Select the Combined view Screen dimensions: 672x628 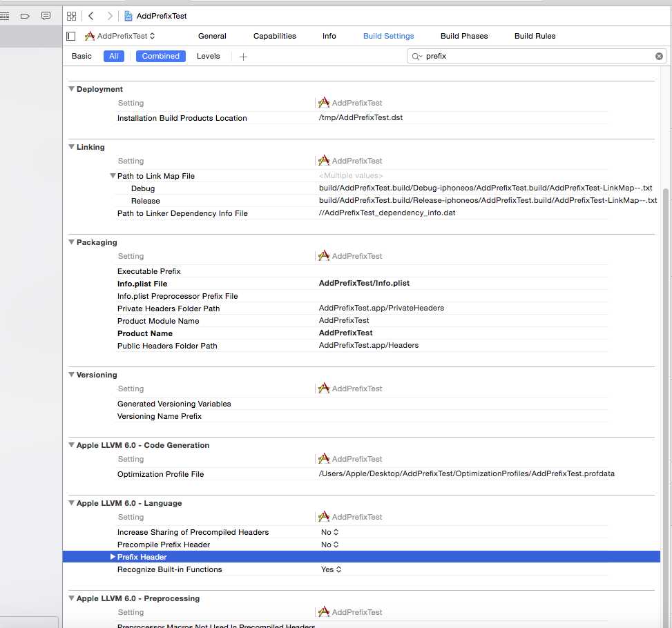161,56
